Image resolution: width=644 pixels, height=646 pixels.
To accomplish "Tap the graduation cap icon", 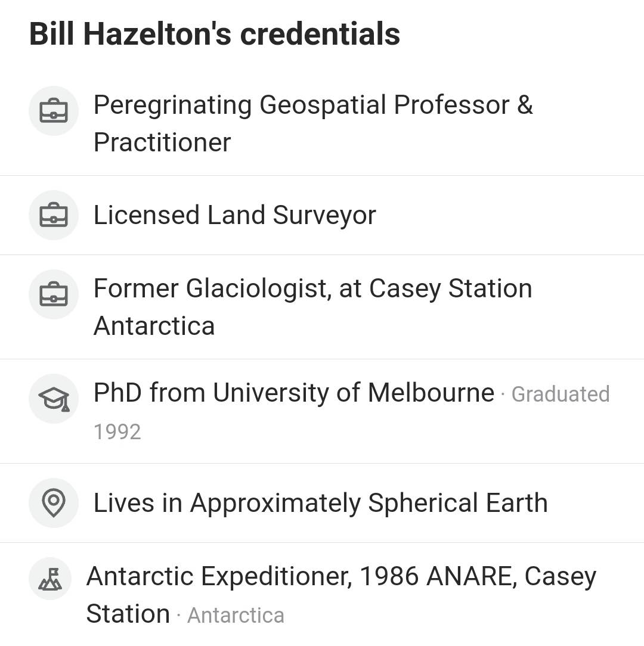I will point(54,399).
